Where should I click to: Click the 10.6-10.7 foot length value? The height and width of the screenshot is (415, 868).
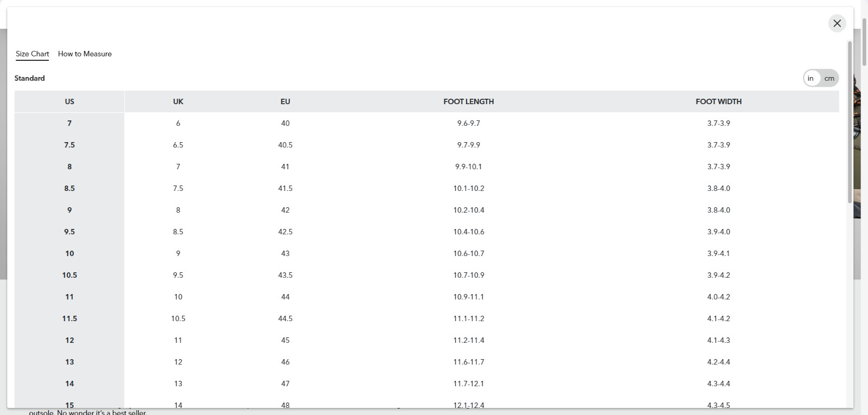pyautogui.click(x=469, y=253)
